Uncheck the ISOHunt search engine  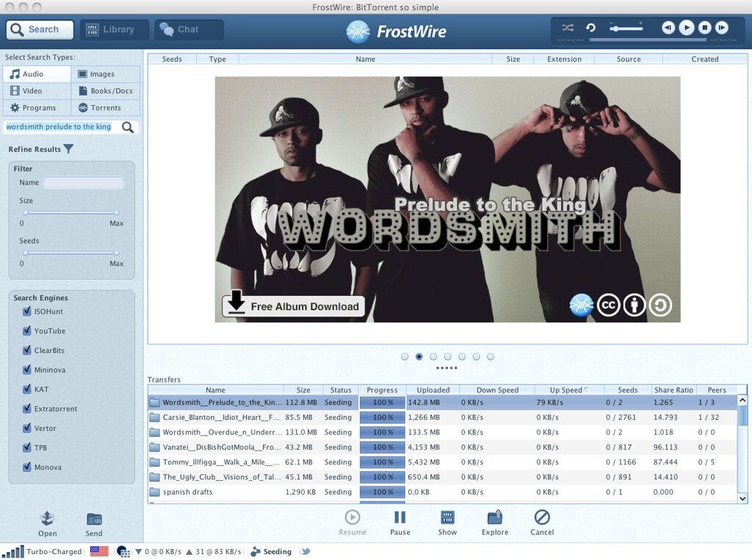point(27,311)
